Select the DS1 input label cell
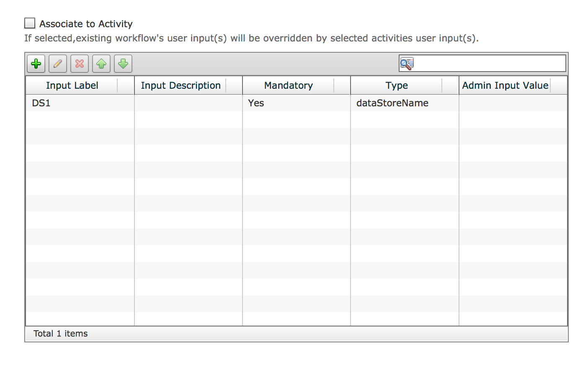 [x=80, y=103]
